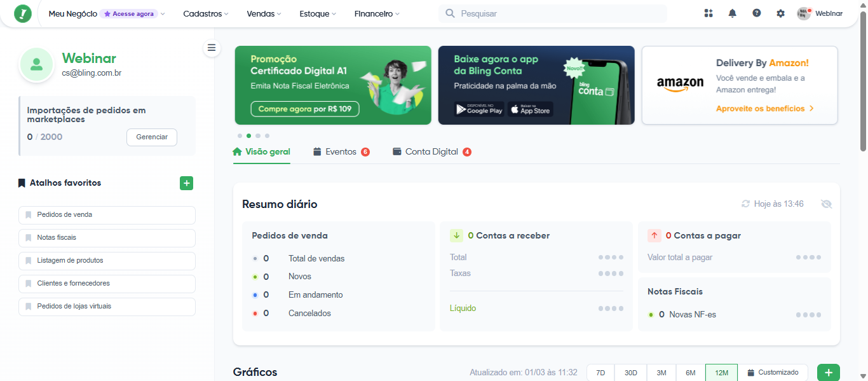Viewport: 868px width, 381px height.
Task: Select the 7D chart period
Action: point(600,373)
